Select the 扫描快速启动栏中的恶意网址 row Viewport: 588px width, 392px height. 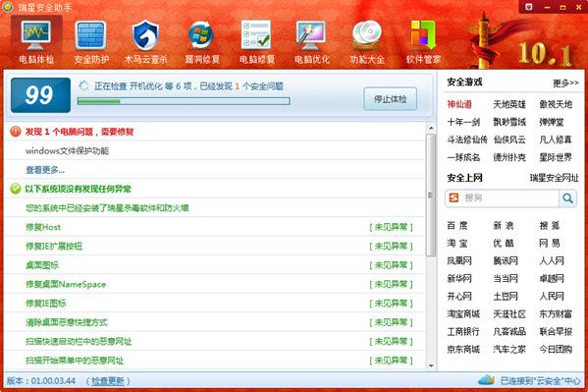[x=215, y=341]
